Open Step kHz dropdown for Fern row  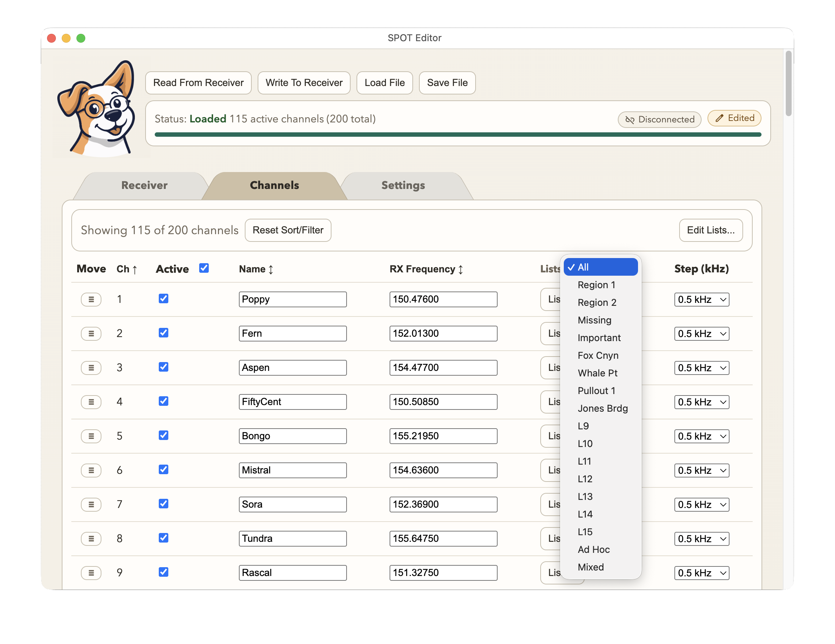[702, 333]
